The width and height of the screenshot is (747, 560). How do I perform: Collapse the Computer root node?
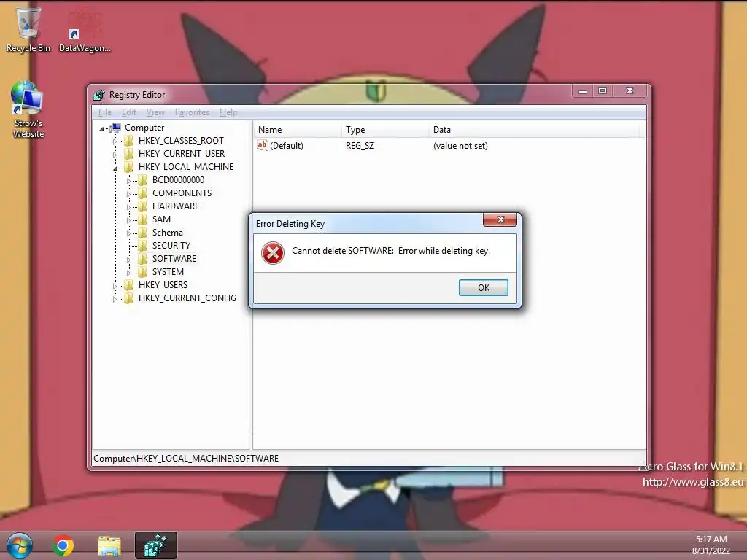tap(101, 128)
